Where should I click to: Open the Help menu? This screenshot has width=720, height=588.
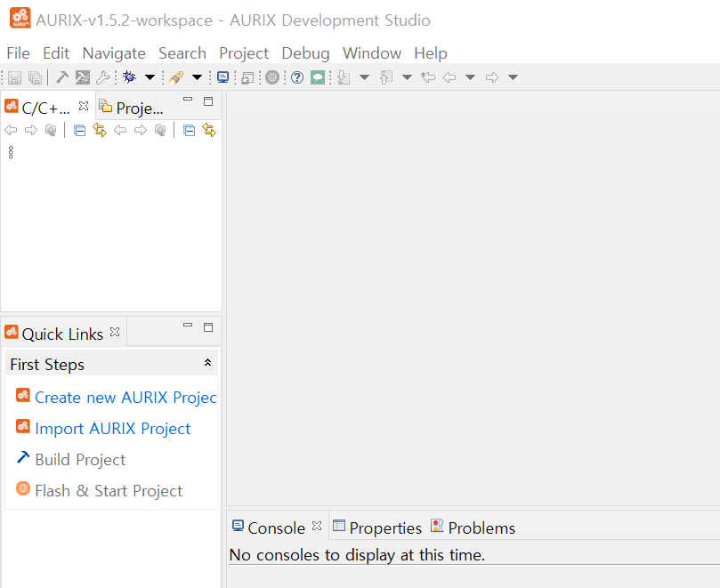pos(431,53)
